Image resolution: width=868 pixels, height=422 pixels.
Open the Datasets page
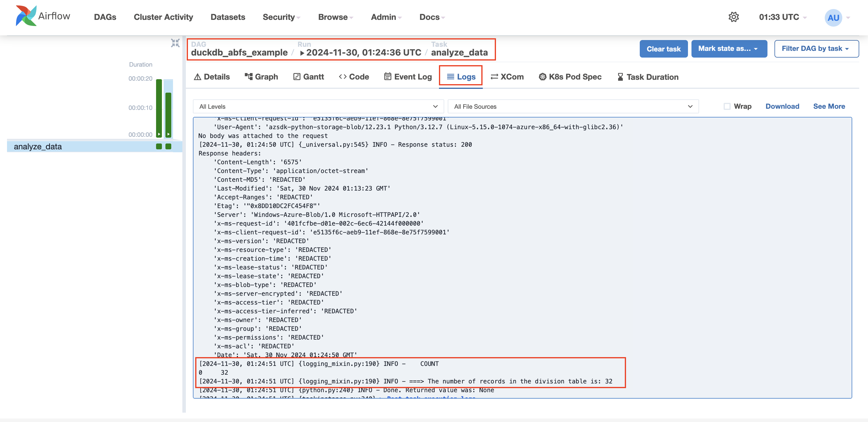coord(228,17)
